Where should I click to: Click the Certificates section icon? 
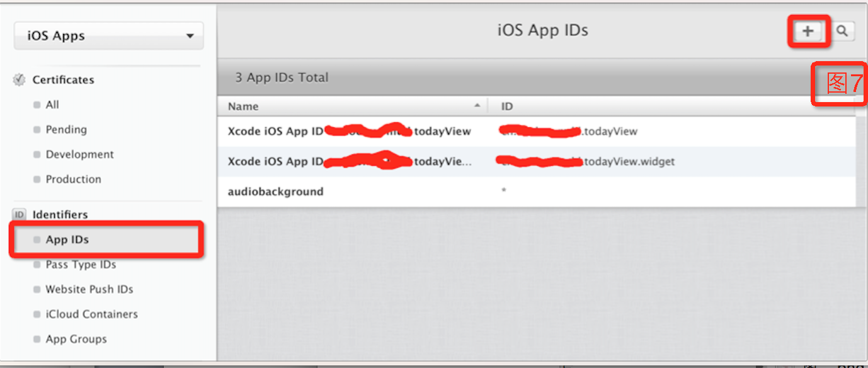point(20,80)
